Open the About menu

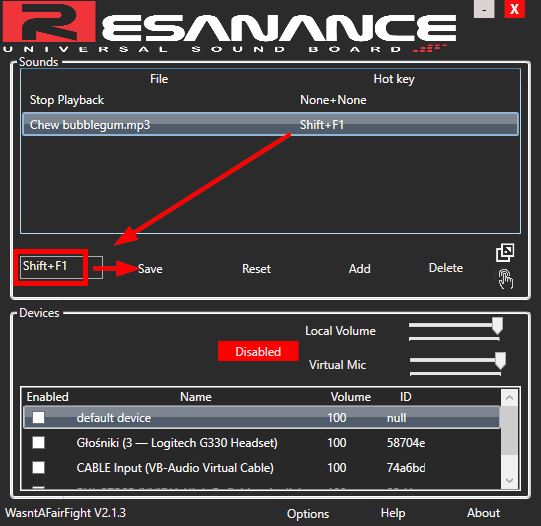tap(483, 513)
